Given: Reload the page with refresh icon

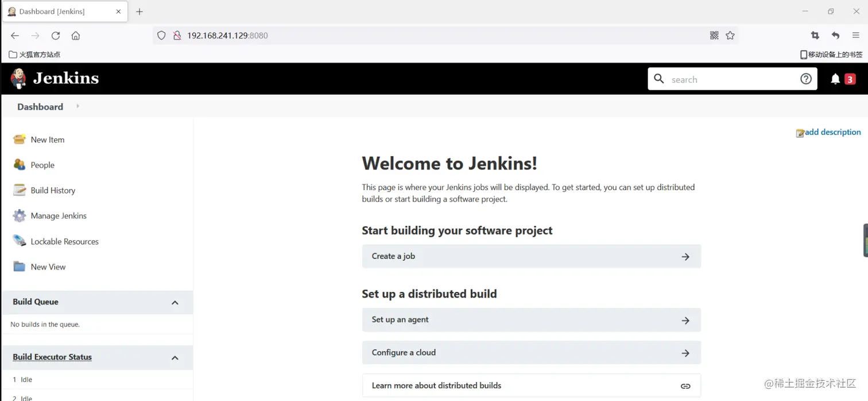Looking at the screenshot, I should click(x=56, y=36).
